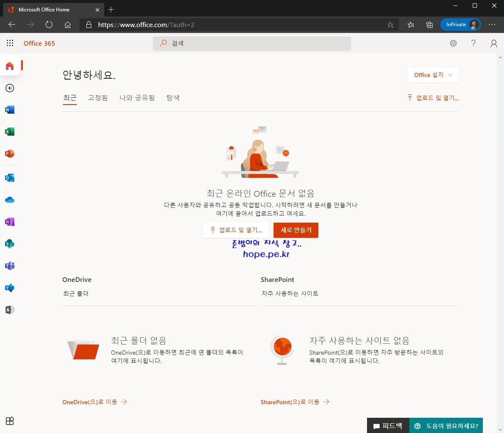Open Word from the sidebar
This screenshot has height=433, width=504.
(x=10, y=110)
